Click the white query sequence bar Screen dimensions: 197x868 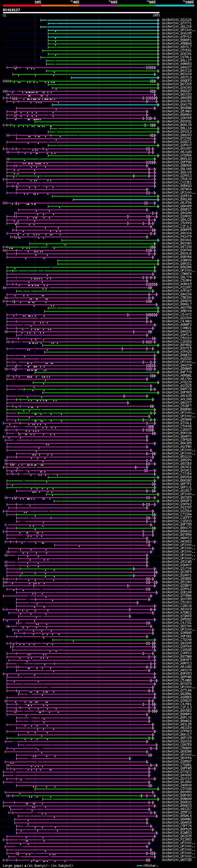pyautogui.click(x=81, y=13)
